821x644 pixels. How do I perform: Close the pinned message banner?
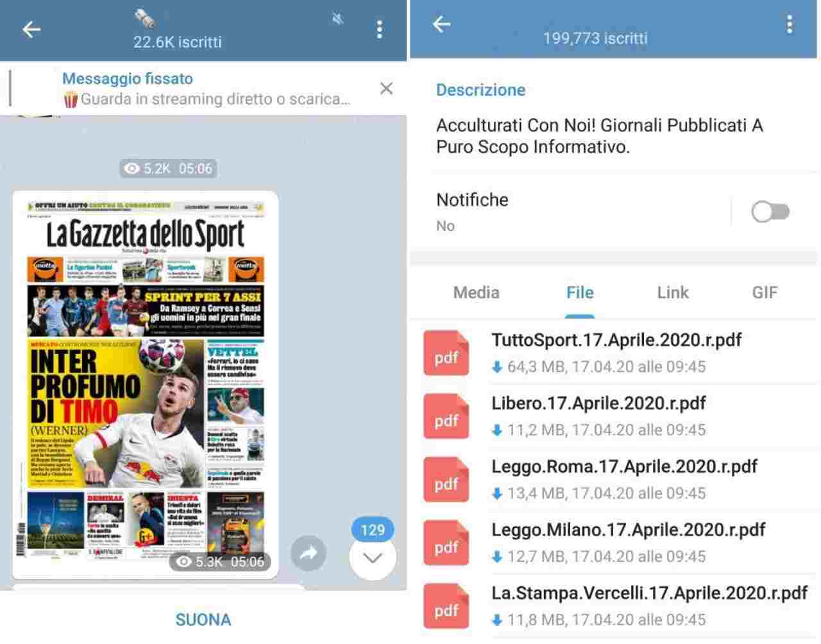click(386, 89)
